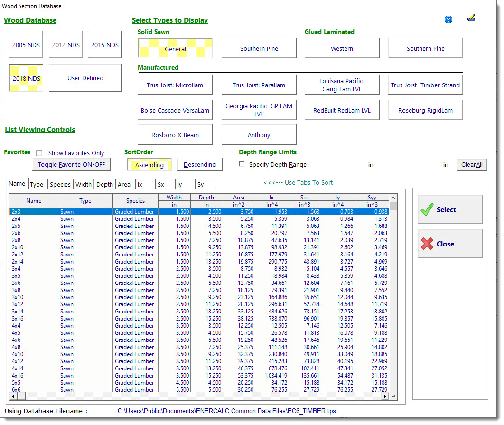504x425 pixels.
Task: Open the Species sort tab
Action: [60, 184]
